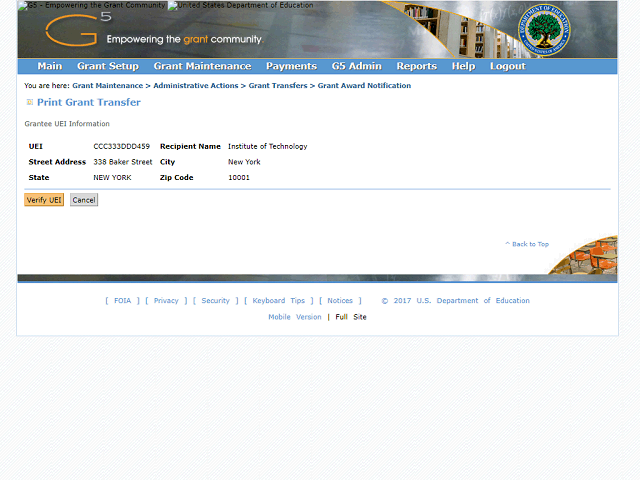The width and height of the screenshot is (640, 480).
Task: Switch to Mobile Version
Action: [x=295, y=317]
